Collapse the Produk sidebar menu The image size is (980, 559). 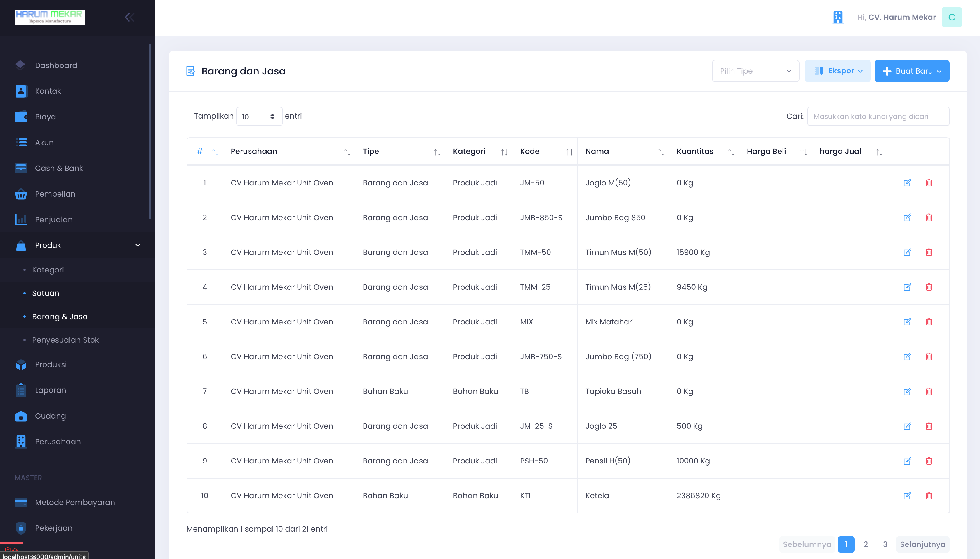point(78,245)
